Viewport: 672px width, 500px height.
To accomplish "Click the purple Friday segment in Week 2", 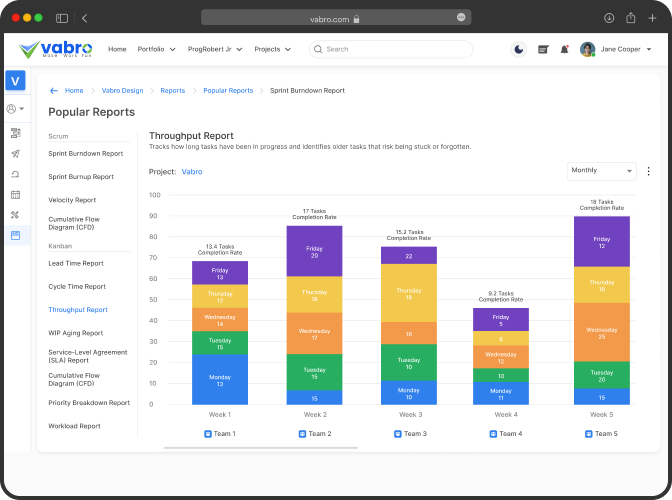I will point(314,251).
